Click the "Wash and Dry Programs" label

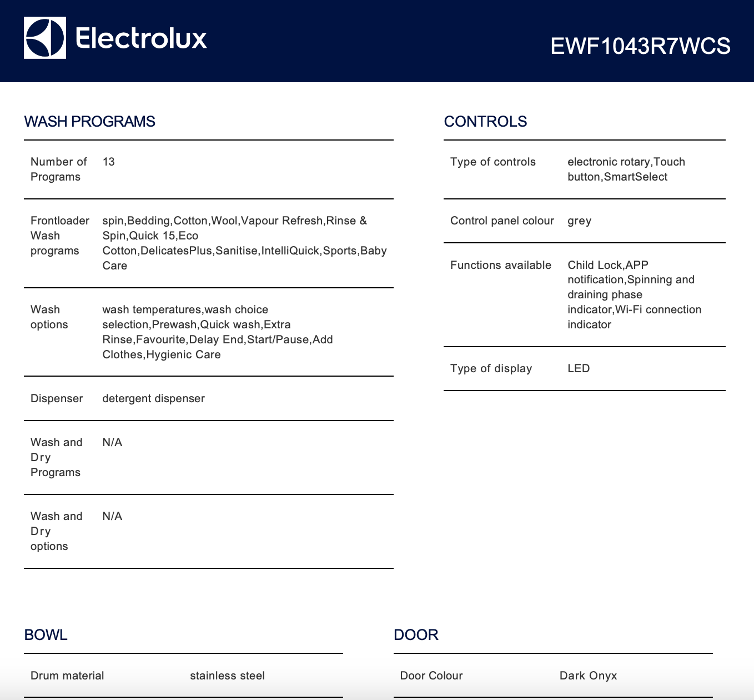pos(57,457)
